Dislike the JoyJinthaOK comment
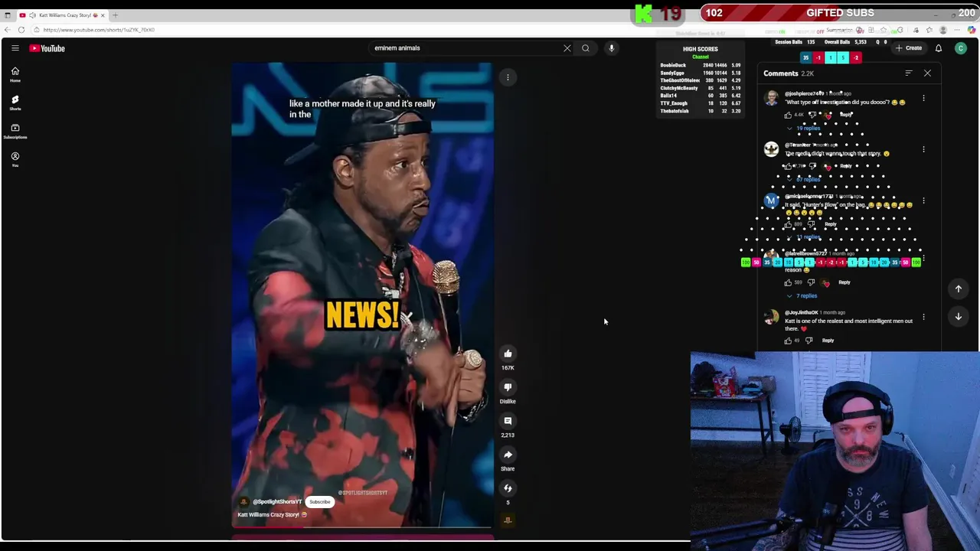The image size is (980, 551). [808, 341]
